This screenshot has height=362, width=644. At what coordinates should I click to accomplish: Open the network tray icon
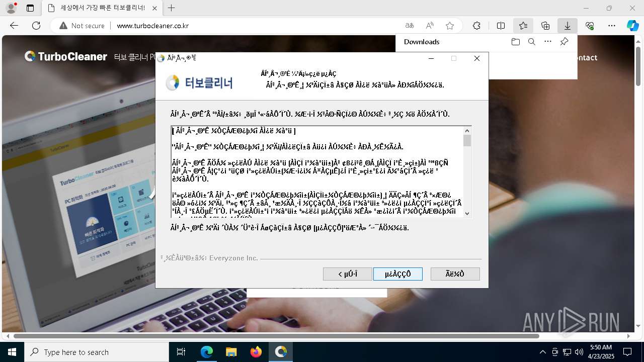click(x=567, y=352)
